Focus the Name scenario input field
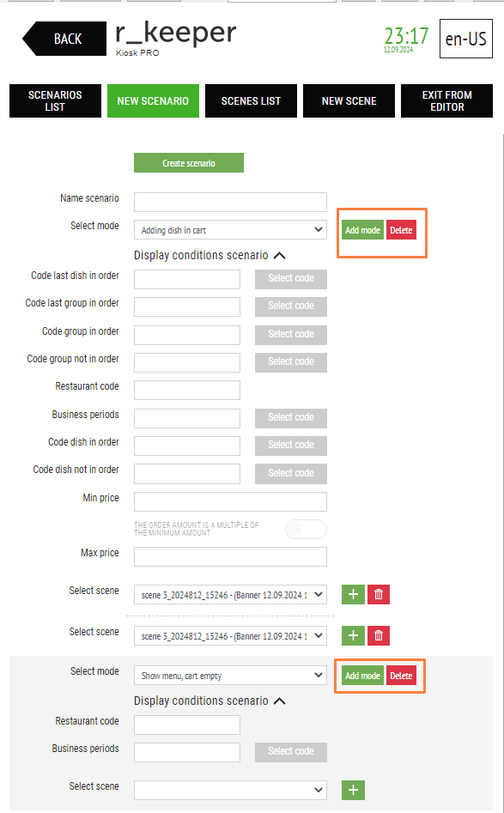This screenshot has width=504, height=813. (x=230, y=202)
